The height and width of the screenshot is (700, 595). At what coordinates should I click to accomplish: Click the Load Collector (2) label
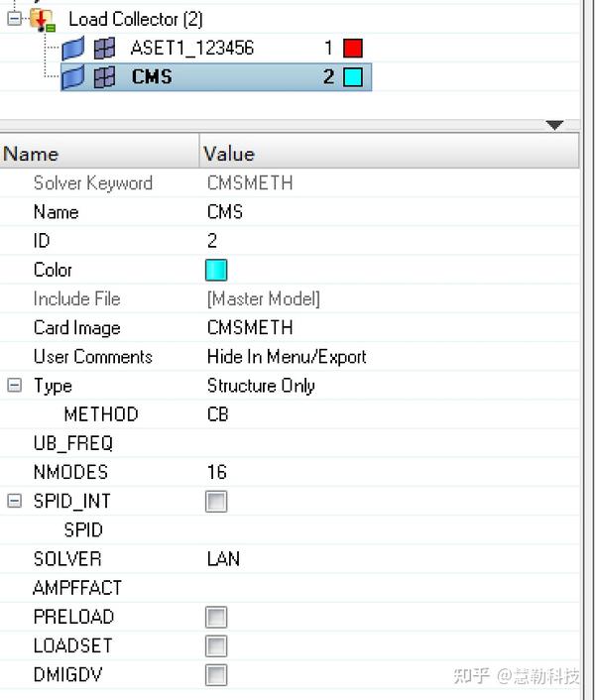click(136, 19)
